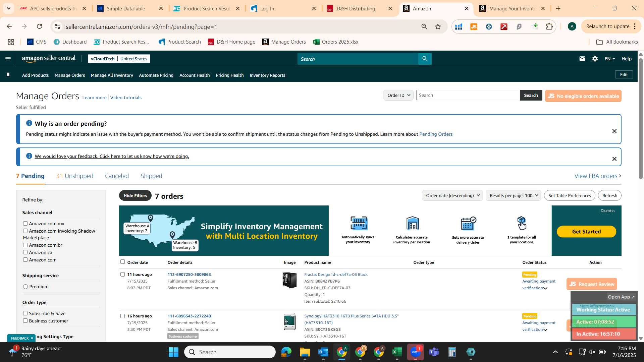Click Fractal Design product thumbnail image
Image resolution: width=644 pixels, height=362 pixels.
point(289,281)
